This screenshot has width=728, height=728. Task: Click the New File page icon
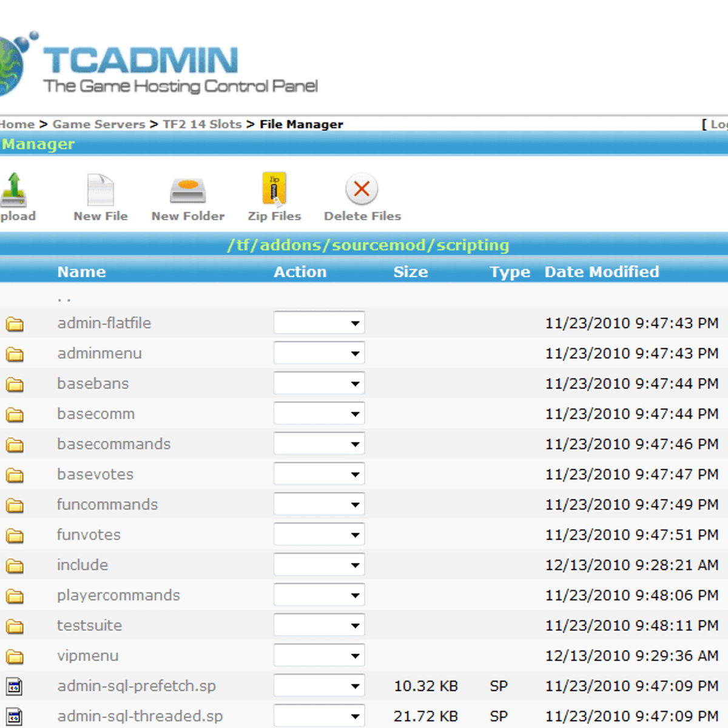[101, 190]
